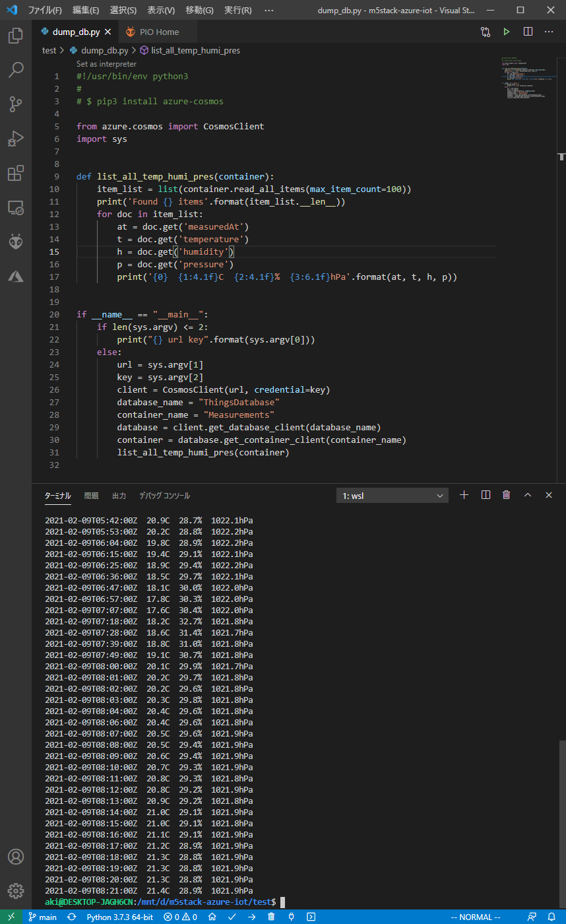Run the Python file with the play button
Screen dimensions: 566x924
(507, 32)
